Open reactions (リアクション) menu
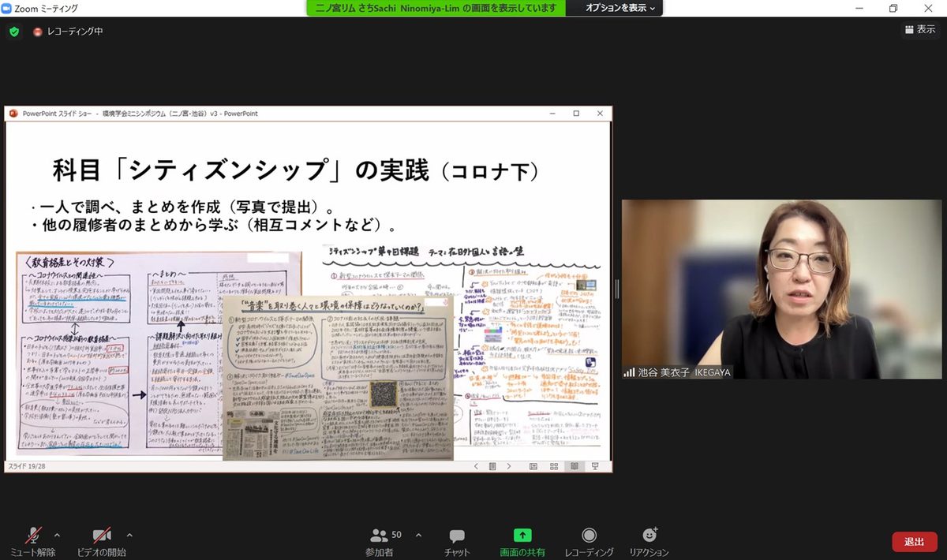The height and width of the screenshot is (560, 947). pos(649,536)
